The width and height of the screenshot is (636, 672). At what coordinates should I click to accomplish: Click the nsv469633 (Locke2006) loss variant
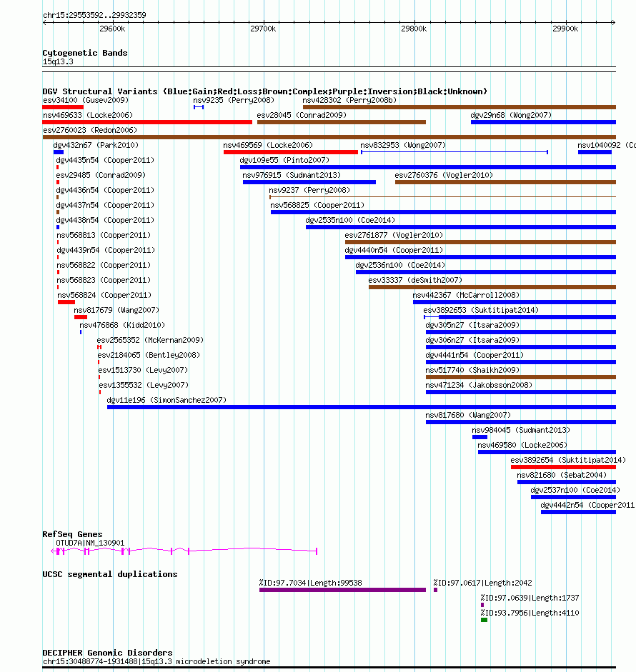[x=147, y=122]
